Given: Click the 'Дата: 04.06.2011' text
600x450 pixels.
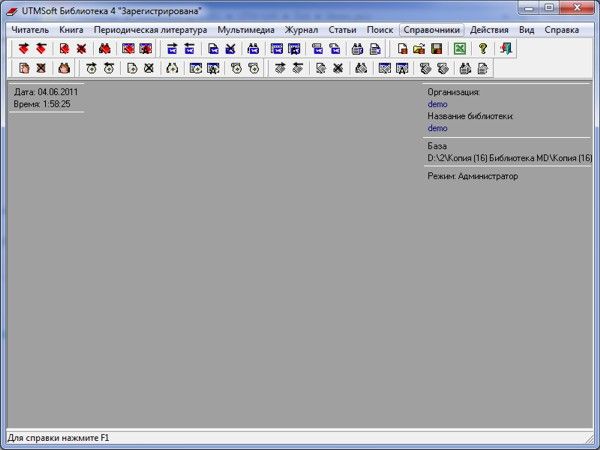Looking at the screenshot, I should (x=46, y=92).
